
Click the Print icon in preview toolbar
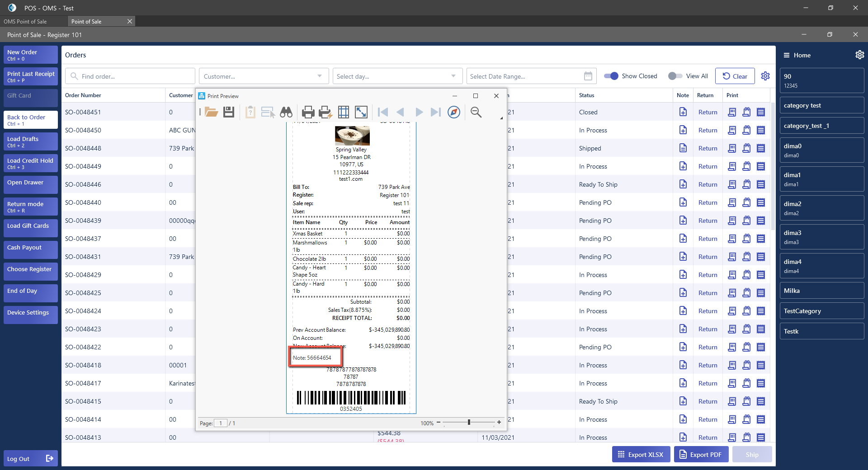[308, 112]
